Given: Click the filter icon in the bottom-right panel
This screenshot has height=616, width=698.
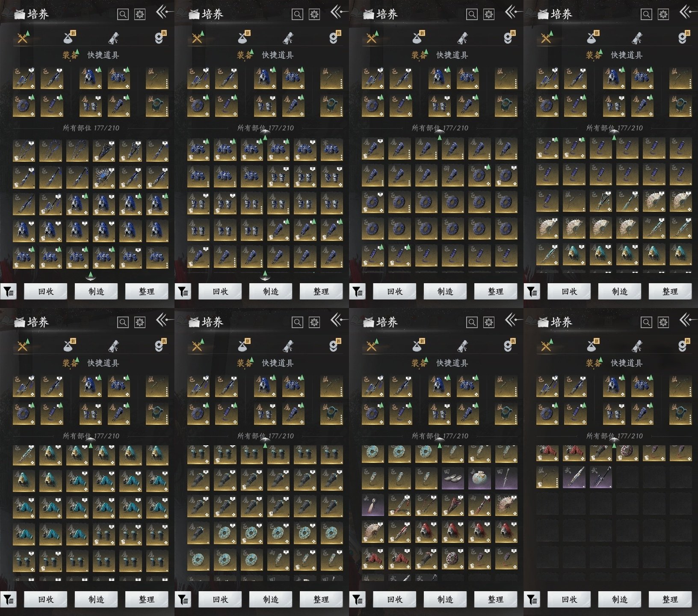Looking at the screenshot, I should tap(532, 600).
